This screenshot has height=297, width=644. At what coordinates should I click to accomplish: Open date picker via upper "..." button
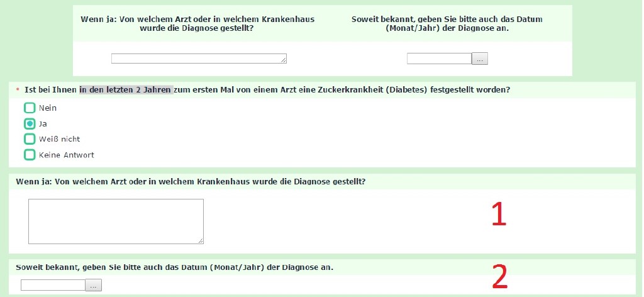[x=480, y=59]
